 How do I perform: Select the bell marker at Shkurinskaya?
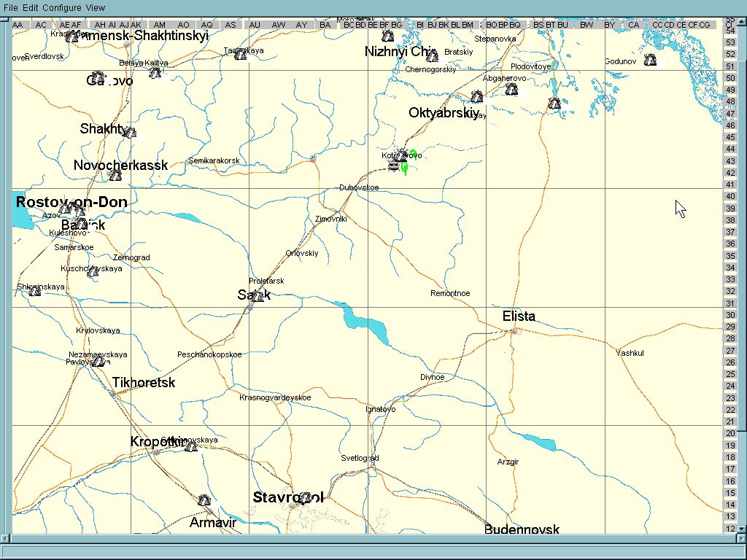(x=35, y=290)
